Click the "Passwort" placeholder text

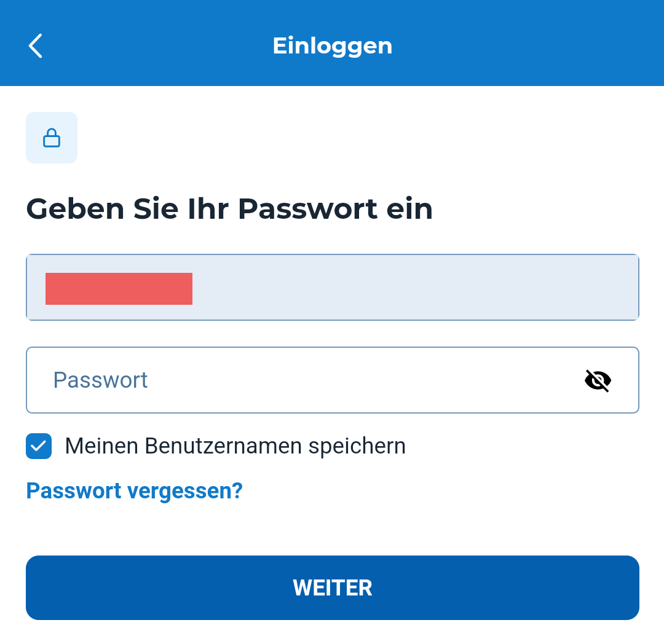click(100, 380)
